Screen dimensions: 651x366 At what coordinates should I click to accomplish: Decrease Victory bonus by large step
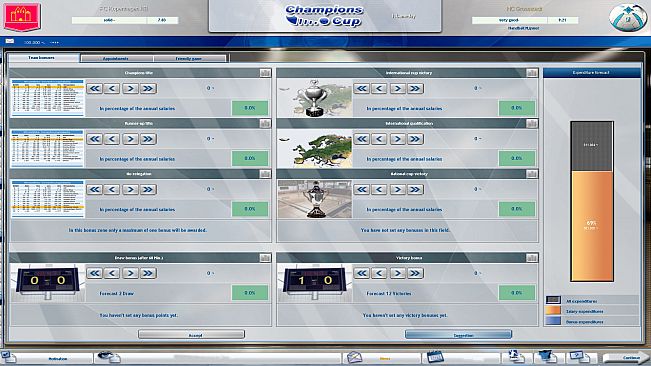[362, 273]
